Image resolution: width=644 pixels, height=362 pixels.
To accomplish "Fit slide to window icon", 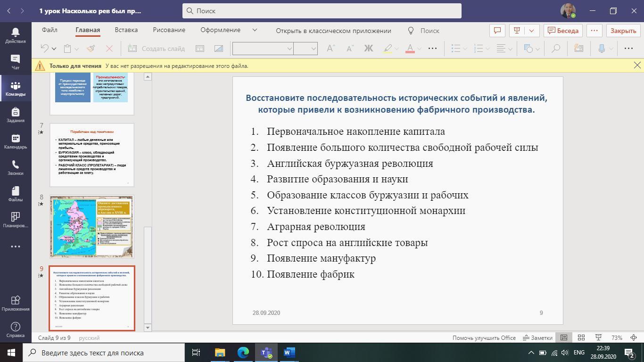I will click(x=634, y=337).
